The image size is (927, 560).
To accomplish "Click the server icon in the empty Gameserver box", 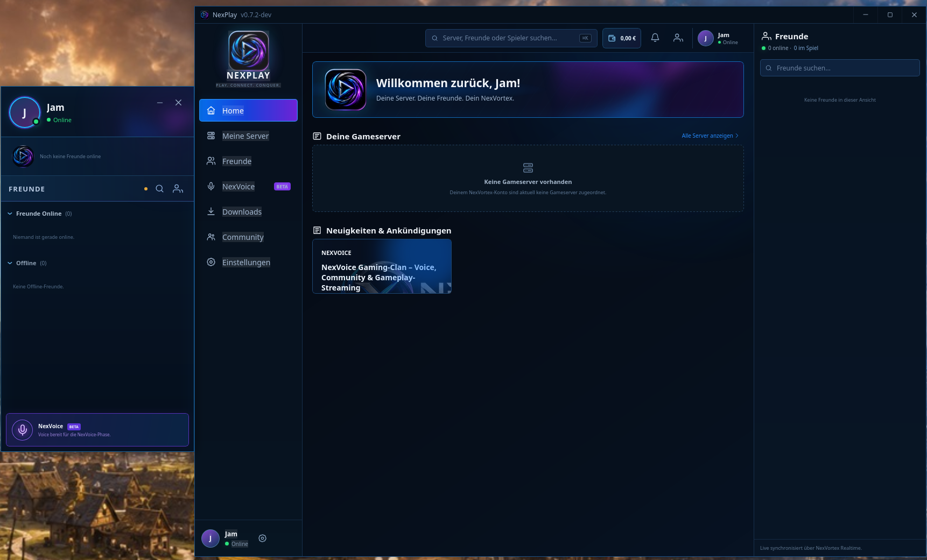I will click(x=528, y=168).
